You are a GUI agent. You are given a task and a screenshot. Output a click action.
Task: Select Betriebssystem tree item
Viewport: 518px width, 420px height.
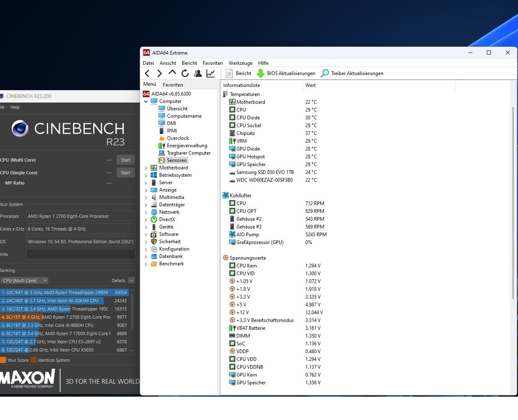pyautogui.click(x=171, y=175)
